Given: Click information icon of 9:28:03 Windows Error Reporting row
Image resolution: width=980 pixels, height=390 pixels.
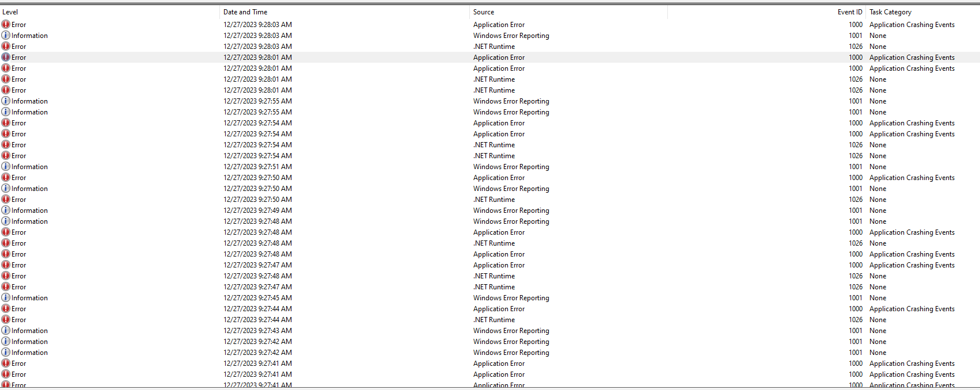Looking at the screenshot, I should tap(6, 36).
